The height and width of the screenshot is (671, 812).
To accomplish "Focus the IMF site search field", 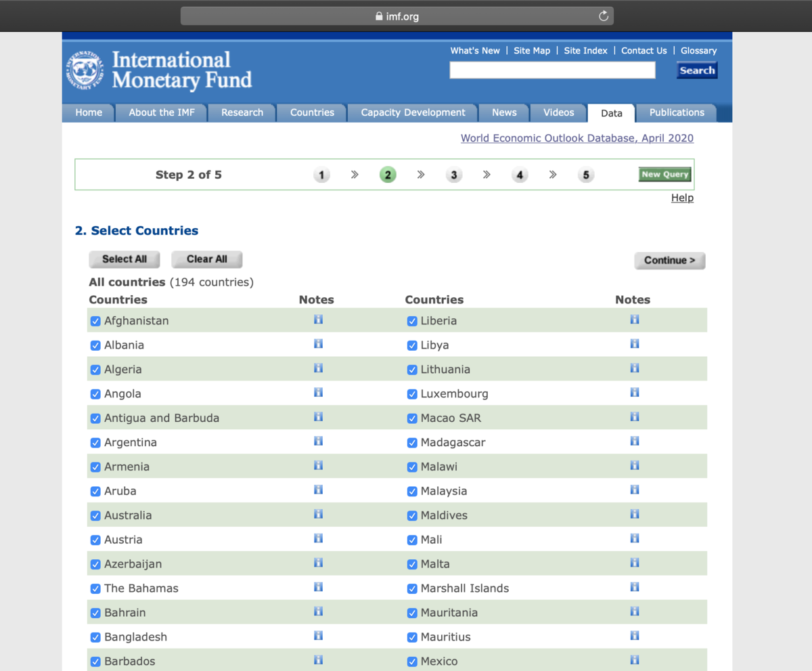I will click(x=552, y=70).
